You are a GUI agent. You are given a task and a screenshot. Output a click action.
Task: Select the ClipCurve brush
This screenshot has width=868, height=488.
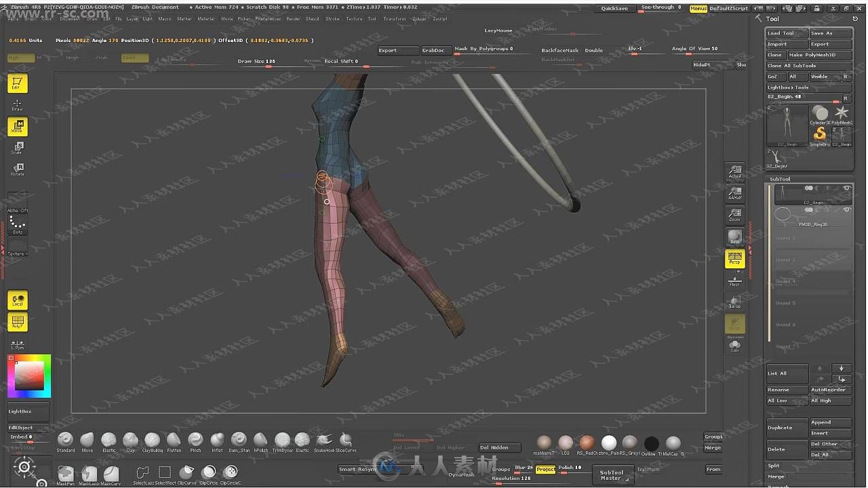point(187,474)
